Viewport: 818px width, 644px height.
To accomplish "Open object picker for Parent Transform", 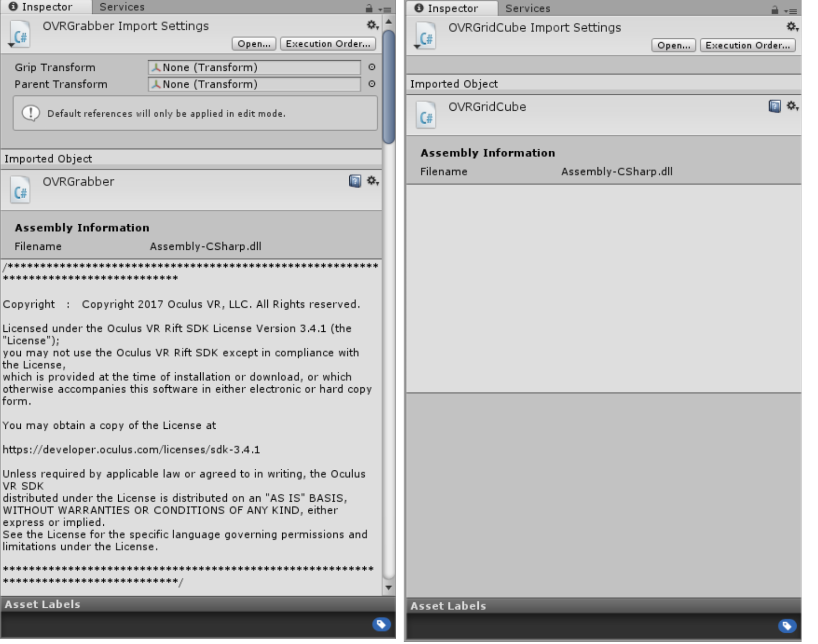I will (372, 84).
